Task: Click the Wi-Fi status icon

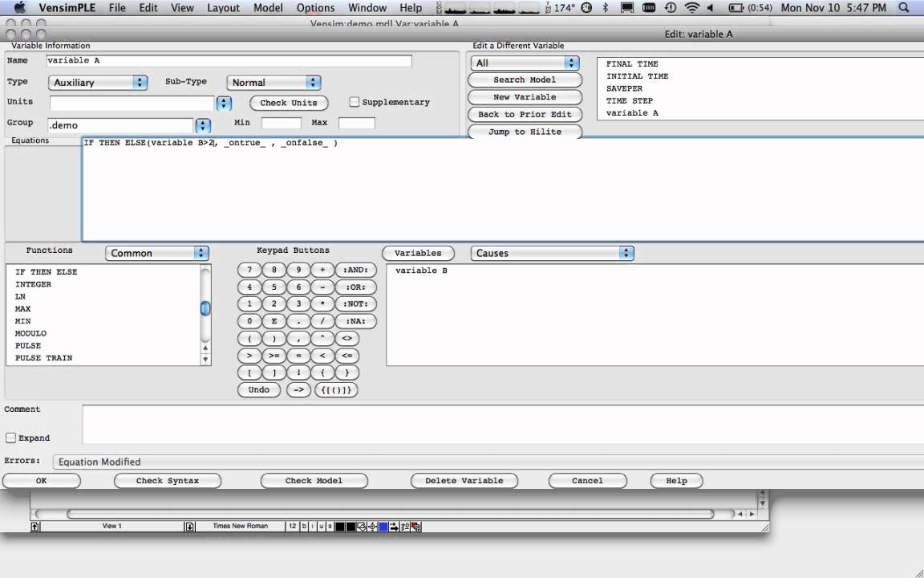Action: [x=692, y=8]
